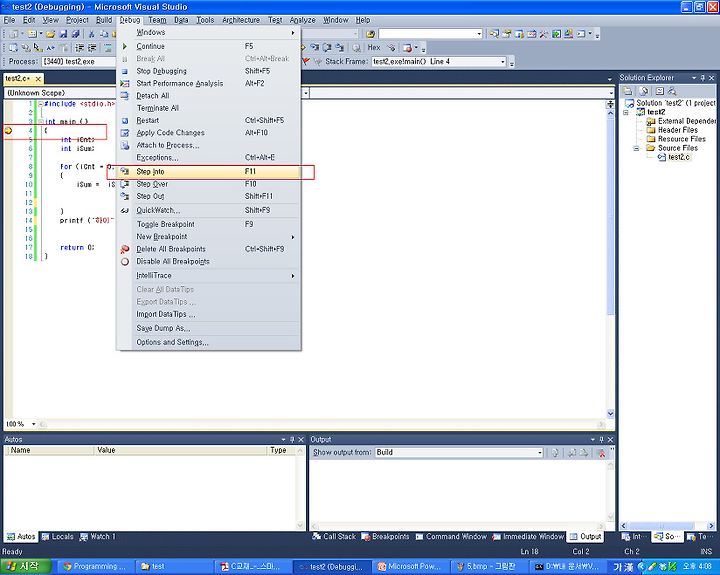Click the editor vertical scrollbar down arrow
Viewport: 720px width, 575px height.
pos(610,414)
